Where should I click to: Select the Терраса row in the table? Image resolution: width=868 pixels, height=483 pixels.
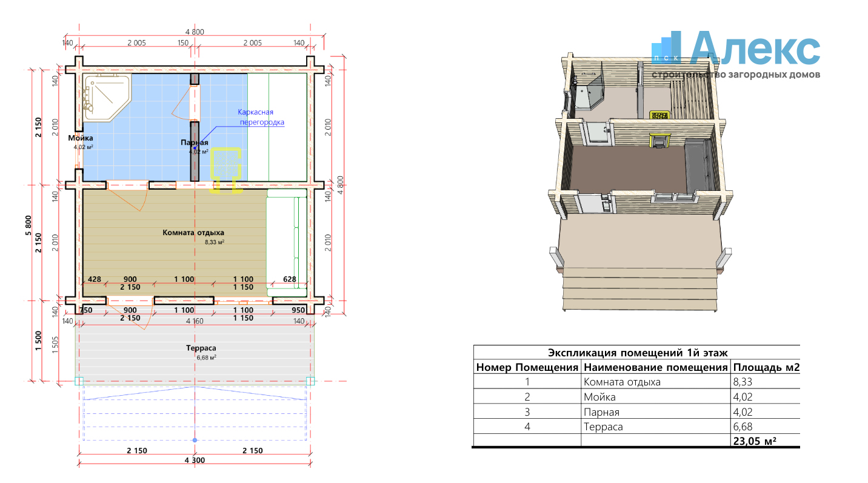coord(636,427)
